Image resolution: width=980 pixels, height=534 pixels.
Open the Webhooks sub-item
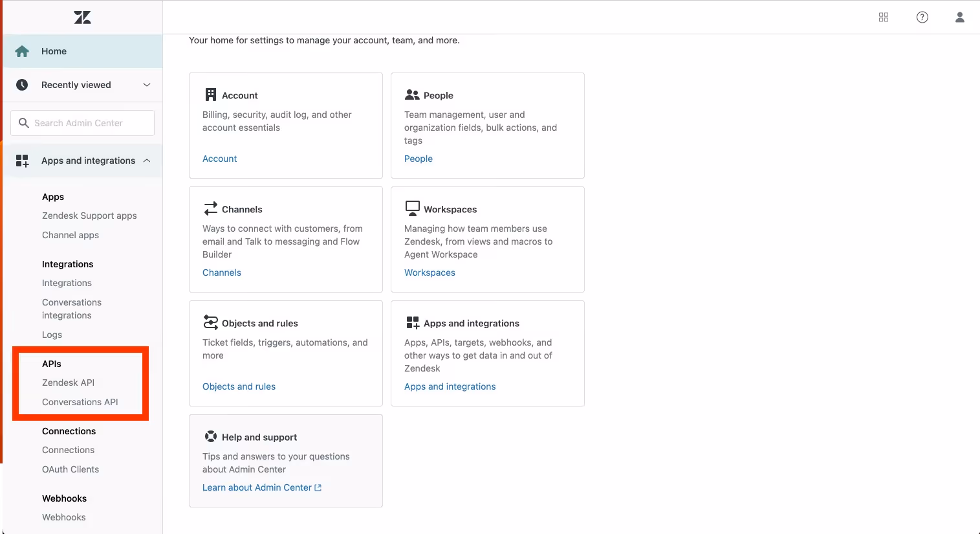63,517
